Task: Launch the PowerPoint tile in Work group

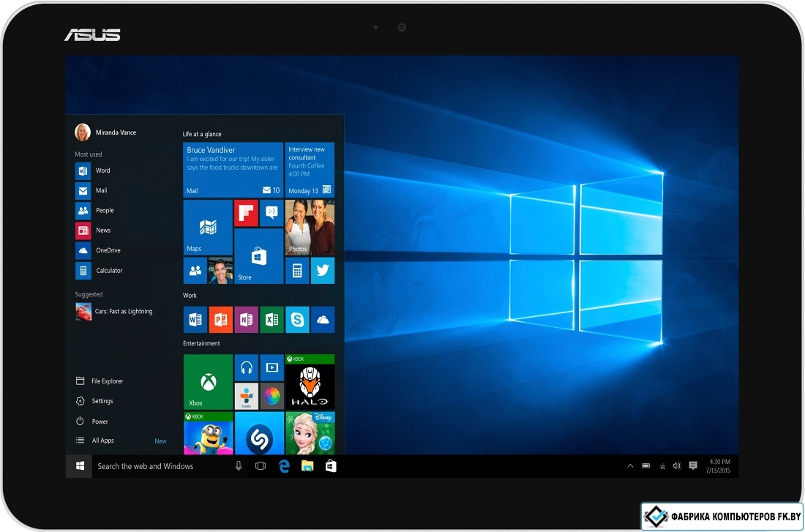Action: [221, 320]
